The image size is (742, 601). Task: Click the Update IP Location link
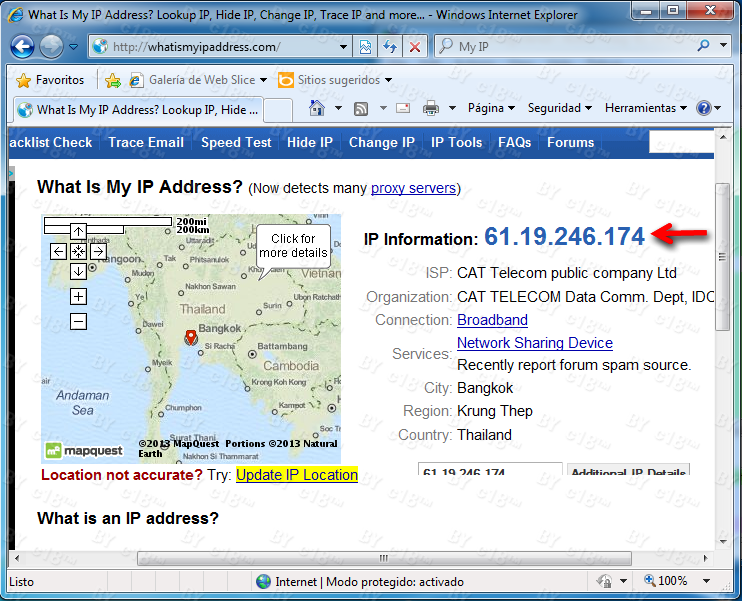point(297,475)
